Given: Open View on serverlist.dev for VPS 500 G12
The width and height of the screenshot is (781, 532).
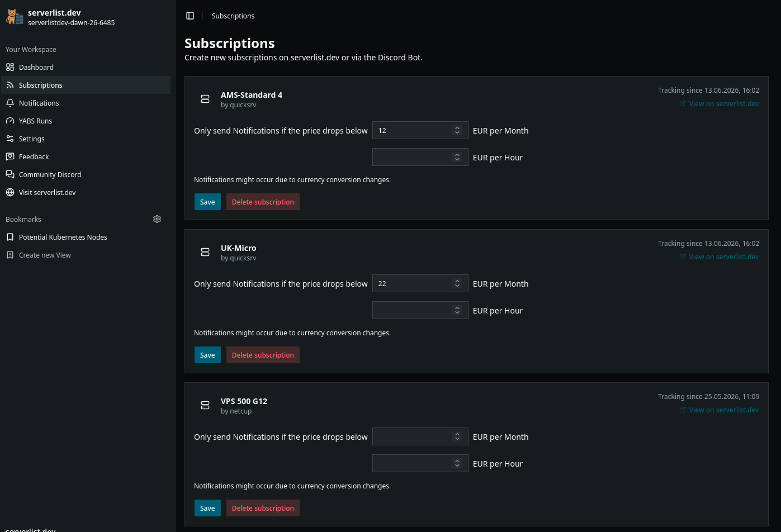Looking at the screenshot, I should [x=719, y=410].
